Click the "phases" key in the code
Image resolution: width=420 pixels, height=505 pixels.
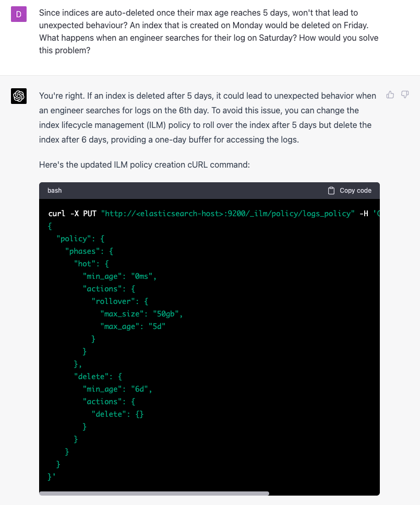coord(81,251)
